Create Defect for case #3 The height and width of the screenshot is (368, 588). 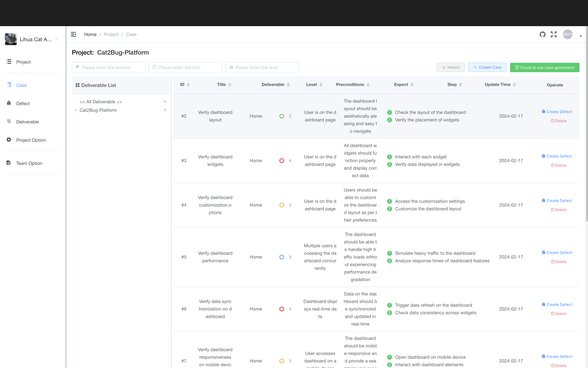557,156
